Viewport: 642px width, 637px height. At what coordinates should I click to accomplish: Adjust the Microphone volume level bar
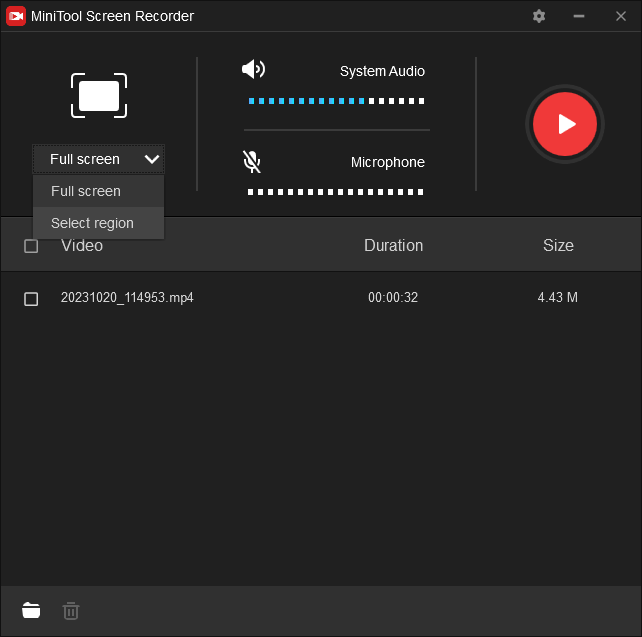[336, 192]
